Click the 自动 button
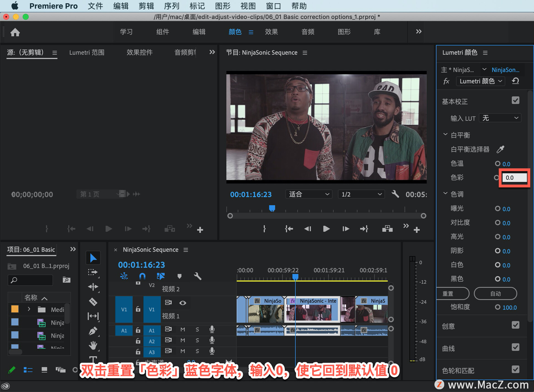534x392 pixels. point(495,294)
